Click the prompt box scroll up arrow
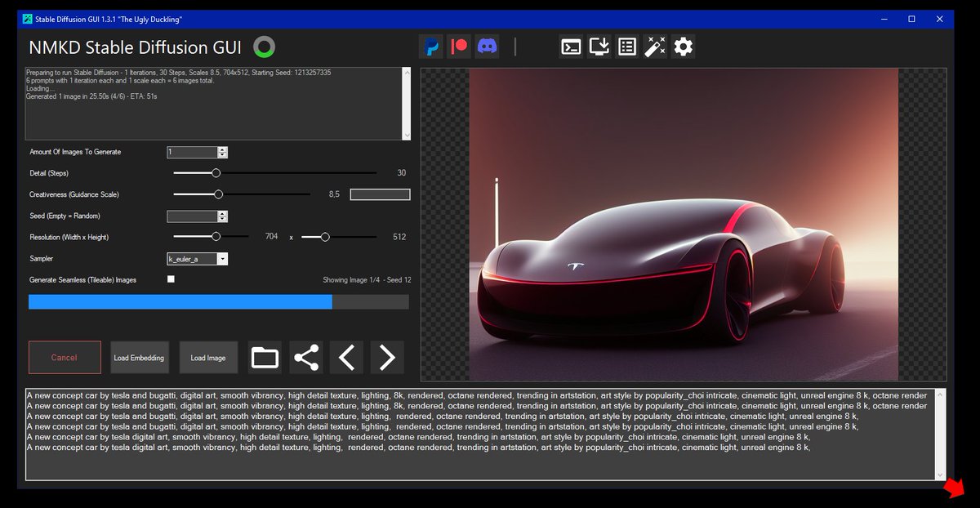 pyautogui.click(x=939, y=394)
